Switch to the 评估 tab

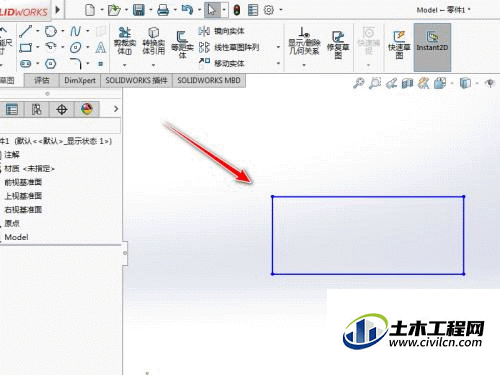[x=42, y=80]
